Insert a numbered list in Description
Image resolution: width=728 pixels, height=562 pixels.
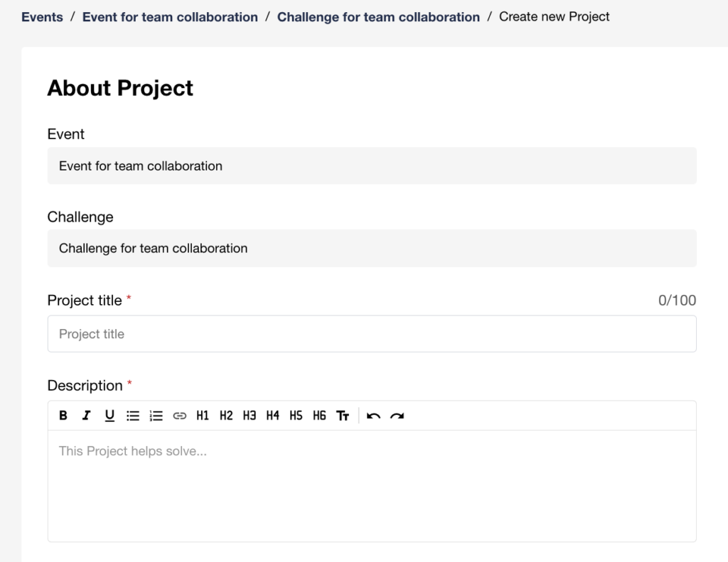(x=156, y=416)
